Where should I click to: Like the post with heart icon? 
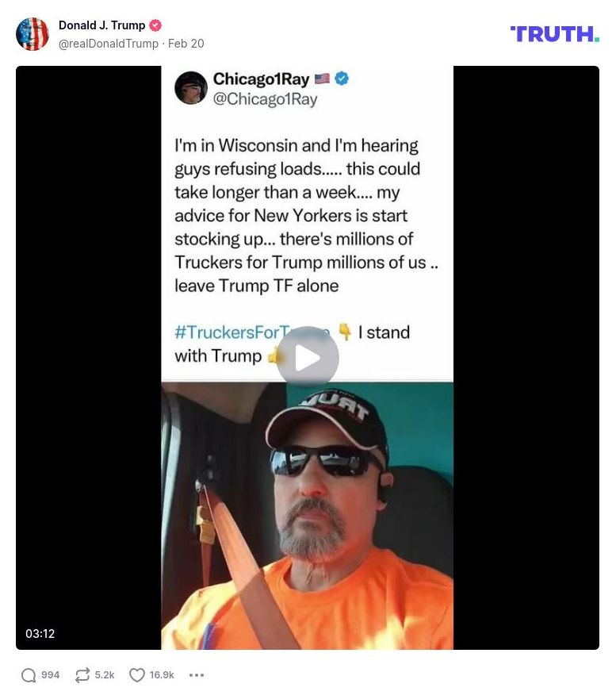(136, 675)
